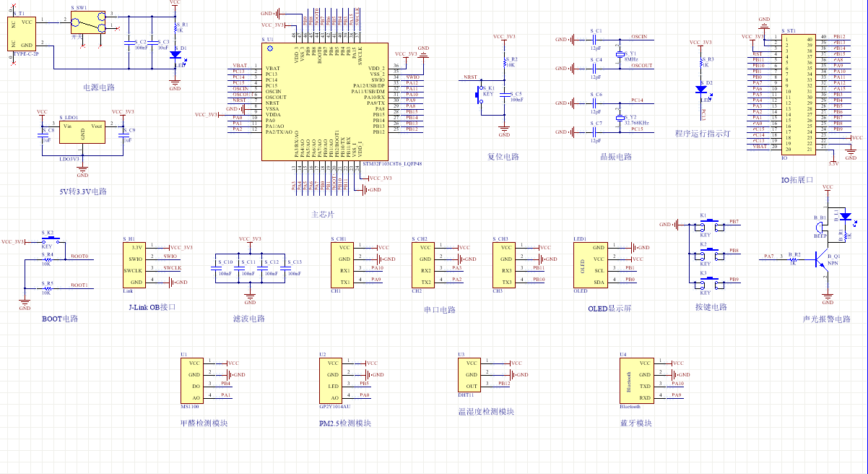Select the U1 MS1100 sensor block

point(192,381)
